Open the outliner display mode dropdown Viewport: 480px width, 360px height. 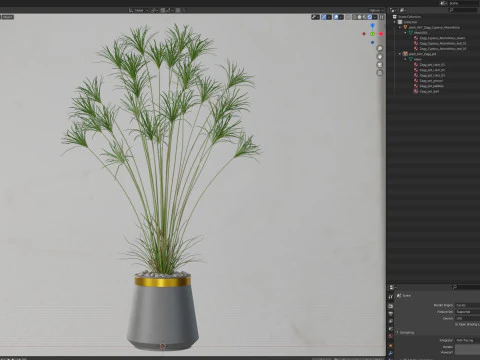[393, 10]
